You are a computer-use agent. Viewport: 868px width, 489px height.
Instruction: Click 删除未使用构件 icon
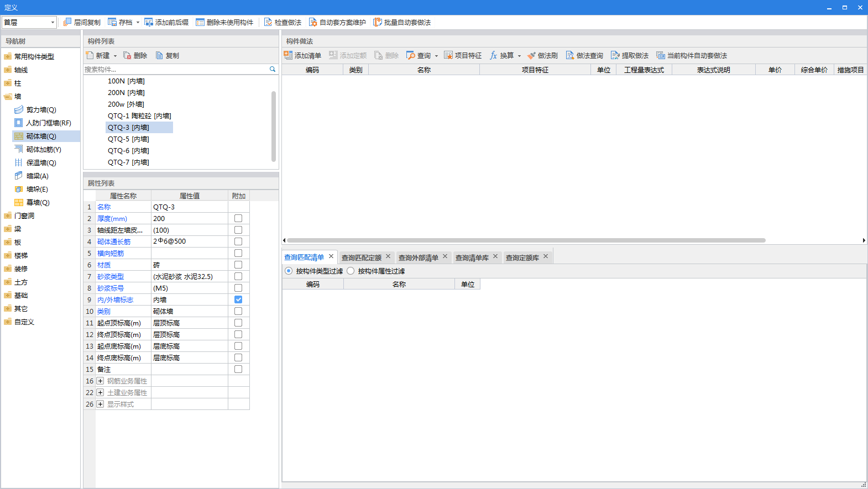point(200,22)
